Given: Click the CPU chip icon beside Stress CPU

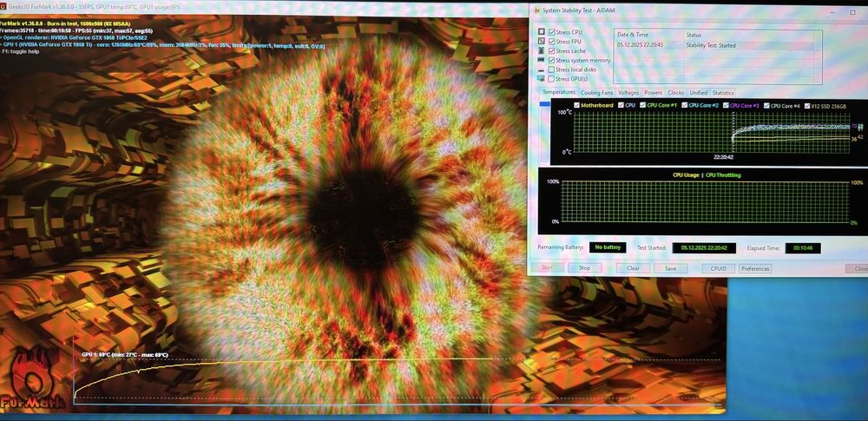Looking at the screenshot, I should [542, 32].
